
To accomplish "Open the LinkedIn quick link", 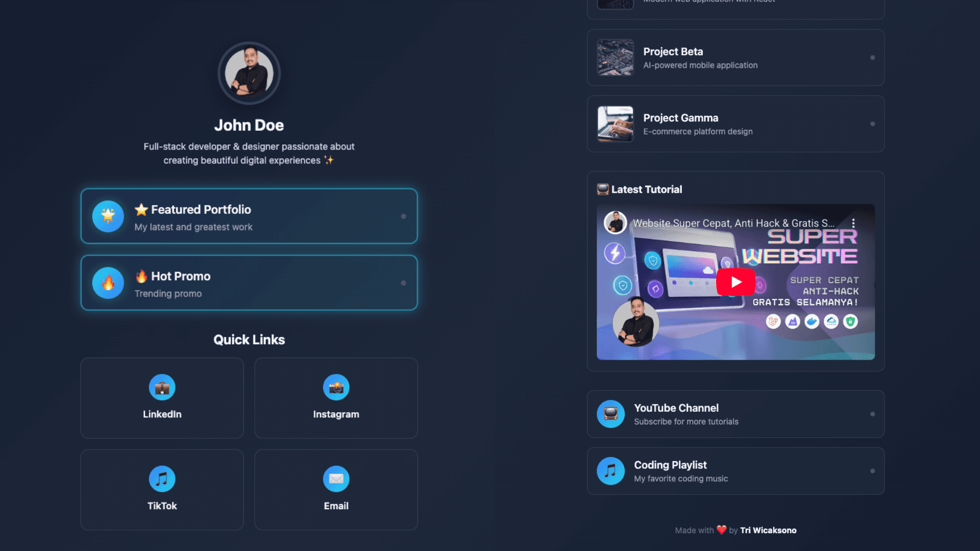I will point(162,398).
